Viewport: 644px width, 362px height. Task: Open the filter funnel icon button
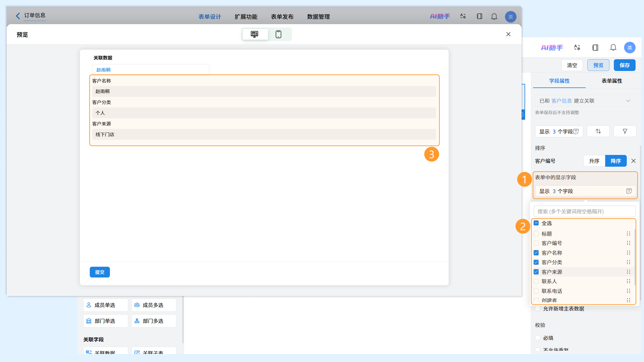click(x=625, y=131)
